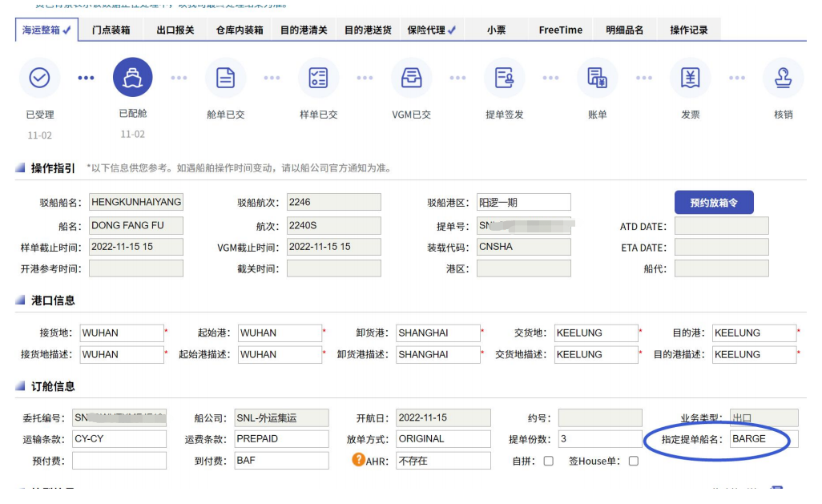Click the empty 预付费 field
This screenshot has width=822, height=504.
119,461
